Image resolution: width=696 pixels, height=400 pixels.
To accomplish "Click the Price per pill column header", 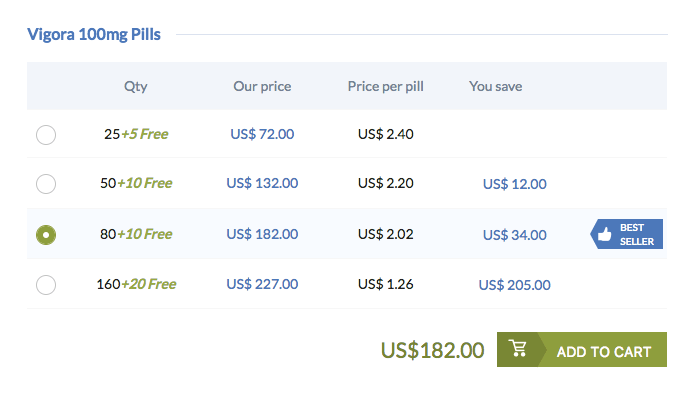I will 386,86.
